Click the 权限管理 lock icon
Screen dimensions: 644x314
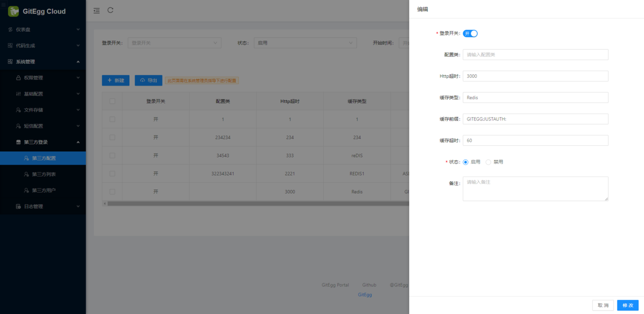click(19, 78)
